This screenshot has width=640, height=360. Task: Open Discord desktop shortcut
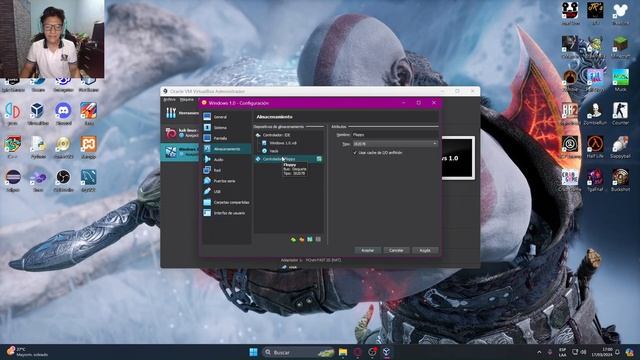point(63,113)
